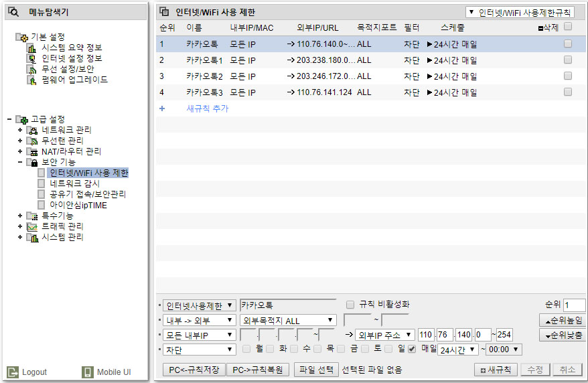Select 네트워크 감시 menu item
The height and width of the screenshot is (383, 588).
tap(74, 183)
